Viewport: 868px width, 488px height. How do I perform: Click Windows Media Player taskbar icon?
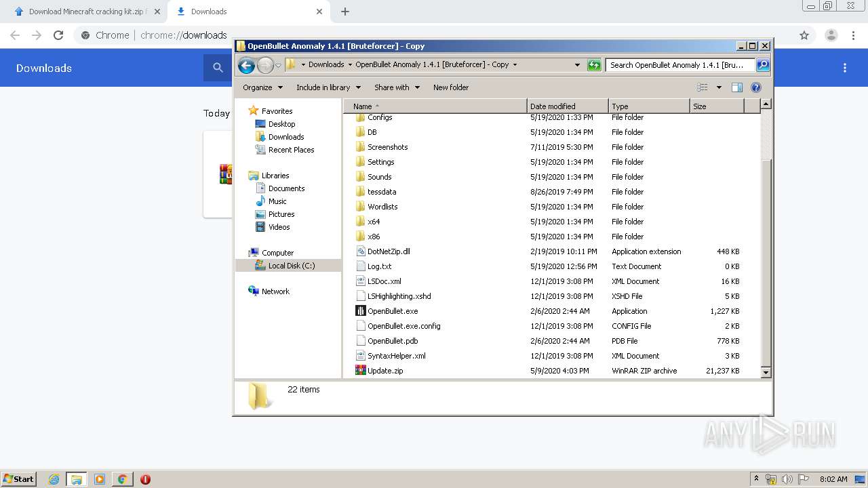click(x=100, y=479)
